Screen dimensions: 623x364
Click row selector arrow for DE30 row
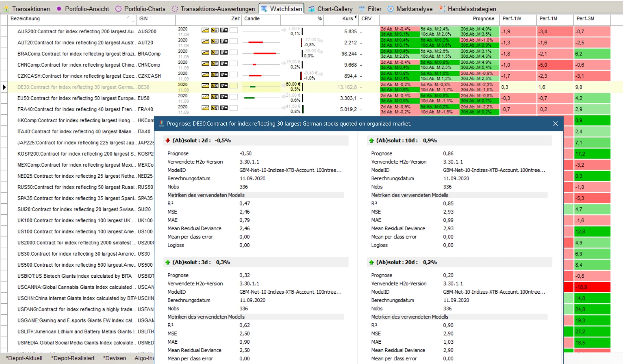point(4,87)
